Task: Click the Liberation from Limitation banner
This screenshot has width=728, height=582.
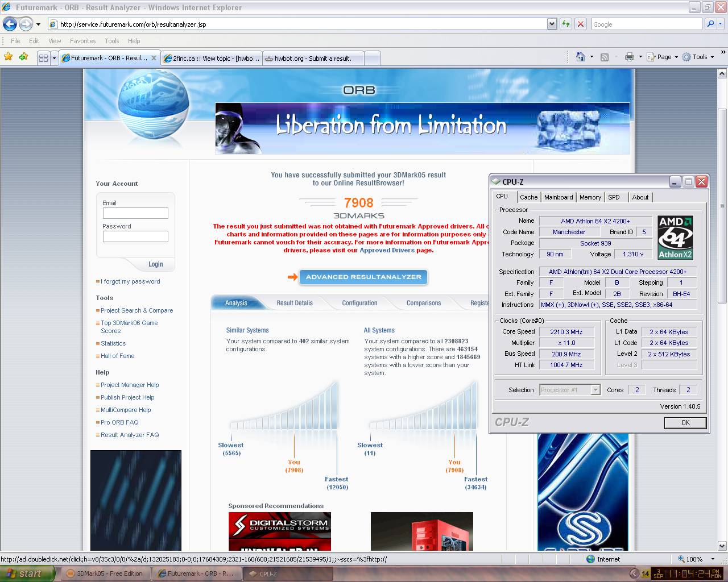Action: coord(422,128)
